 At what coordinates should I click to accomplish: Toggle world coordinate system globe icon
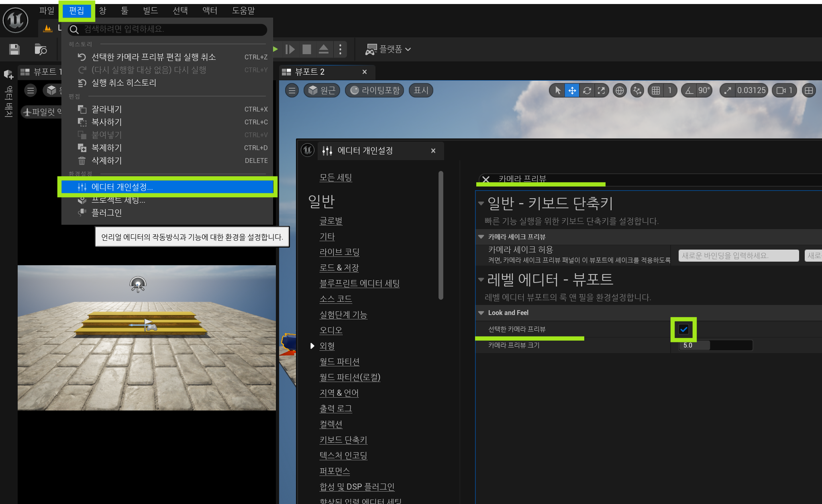click(x=620, y=91)
